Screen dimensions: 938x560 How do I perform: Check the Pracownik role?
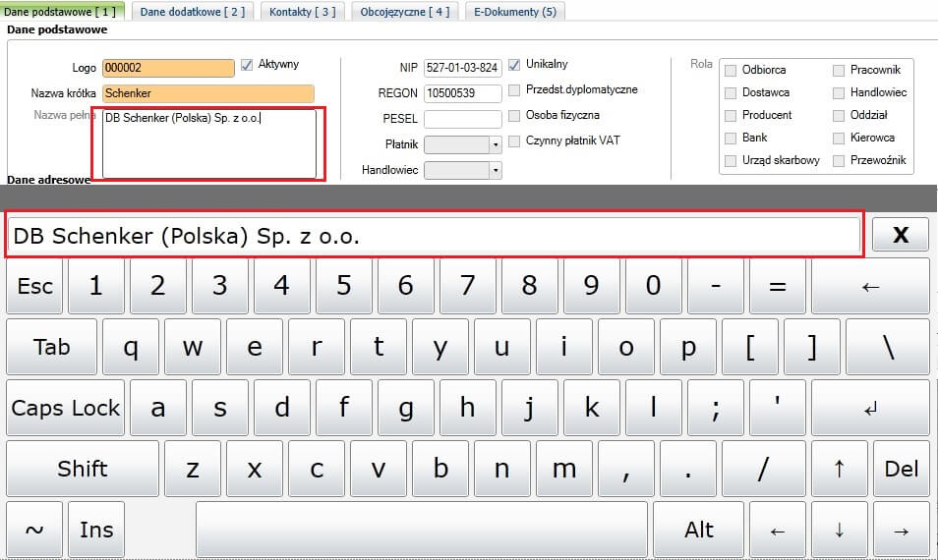(839, 71)
